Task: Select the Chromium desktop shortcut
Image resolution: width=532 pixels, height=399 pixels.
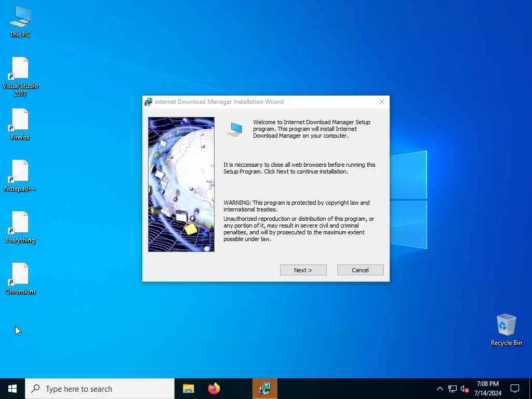Action: (x=20, y=279)
